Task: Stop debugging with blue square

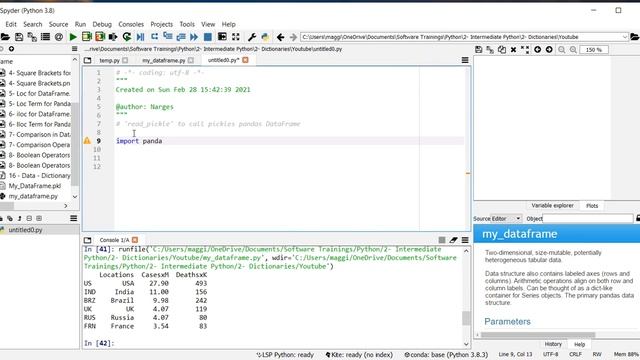Action: coord(208,37)
